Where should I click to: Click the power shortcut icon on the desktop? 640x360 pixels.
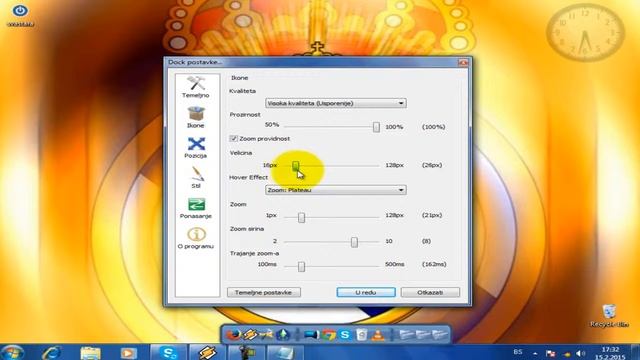[x=20, y=16]
